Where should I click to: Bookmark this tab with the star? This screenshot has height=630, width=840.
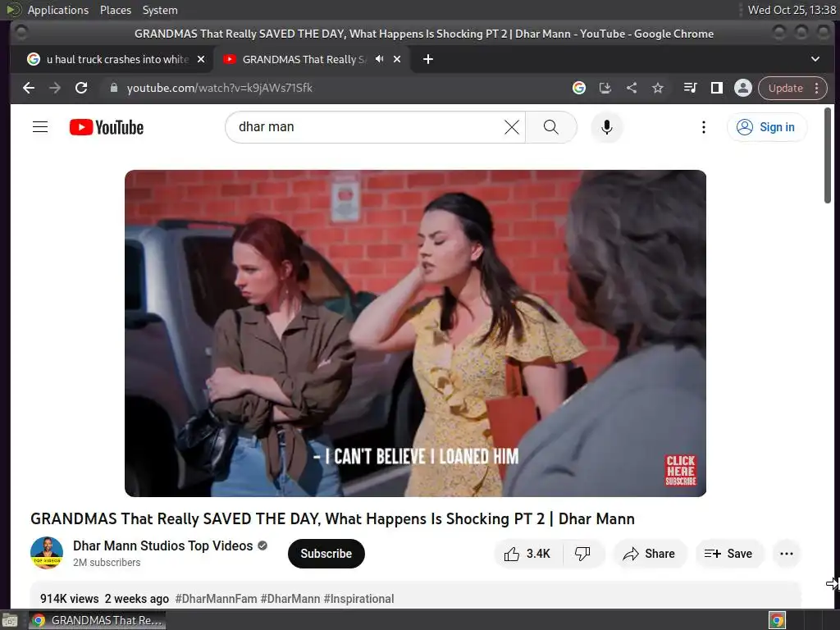[x=657, y=88]
